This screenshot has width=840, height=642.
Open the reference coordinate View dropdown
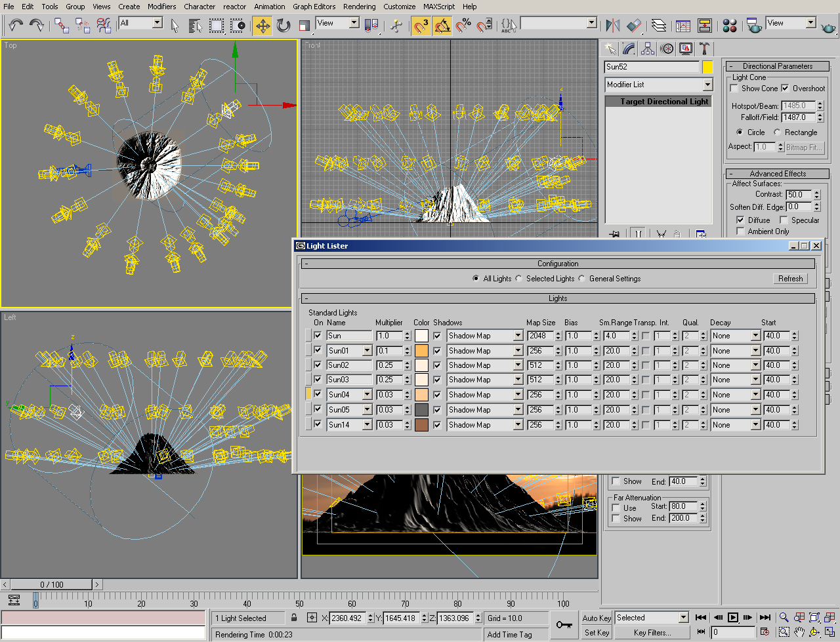click(x=338, y=23)
